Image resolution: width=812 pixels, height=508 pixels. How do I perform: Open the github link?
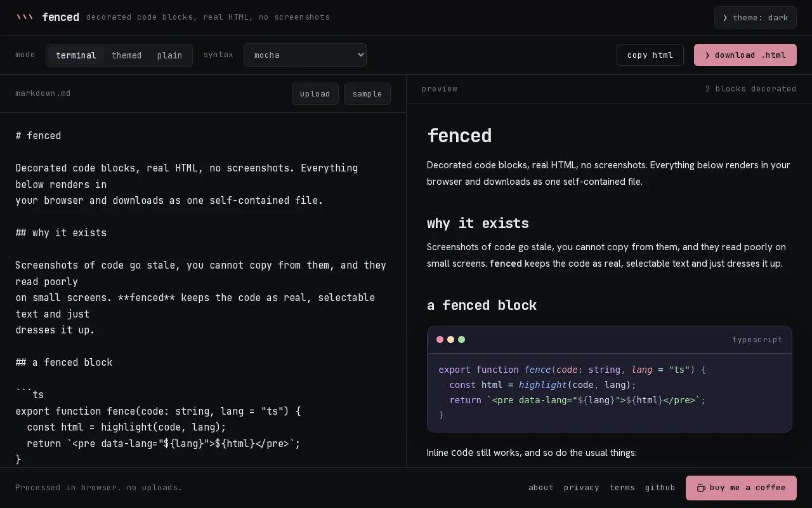coord(660,488)
